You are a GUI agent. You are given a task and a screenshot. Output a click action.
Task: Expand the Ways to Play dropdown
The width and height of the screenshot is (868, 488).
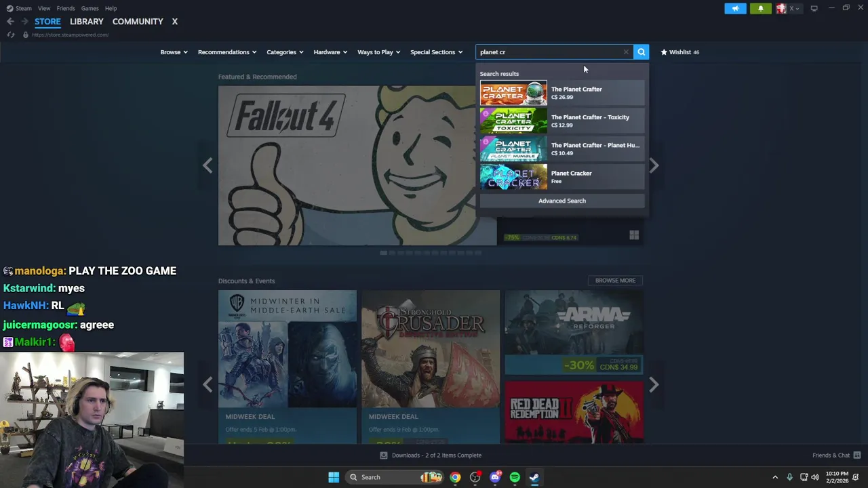(379, 52)
